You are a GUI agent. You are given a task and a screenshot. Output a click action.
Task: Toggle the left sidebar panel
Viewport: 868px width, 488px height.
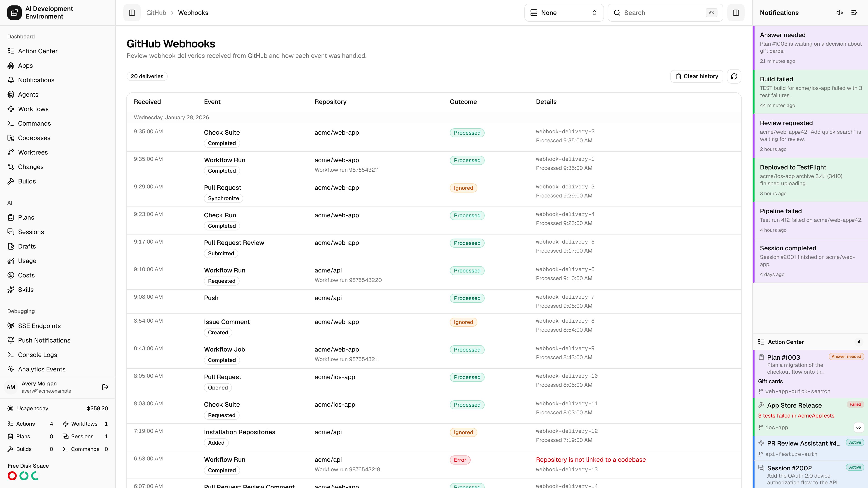[132, 13]
